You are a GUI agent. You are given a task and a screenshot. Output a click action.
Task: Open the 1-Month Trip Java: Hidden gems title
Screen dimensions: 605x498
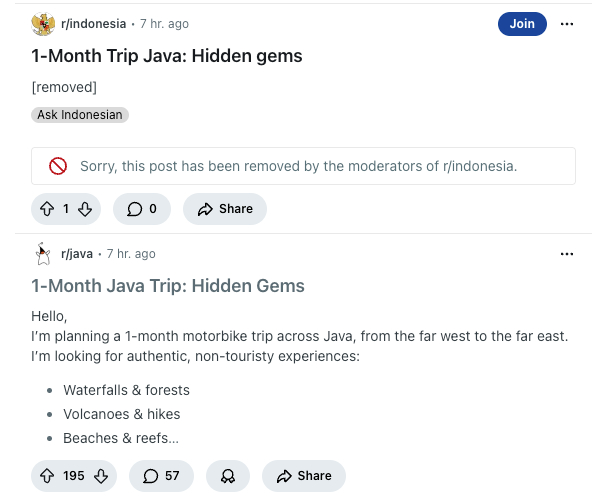click(x=167, y=56)
